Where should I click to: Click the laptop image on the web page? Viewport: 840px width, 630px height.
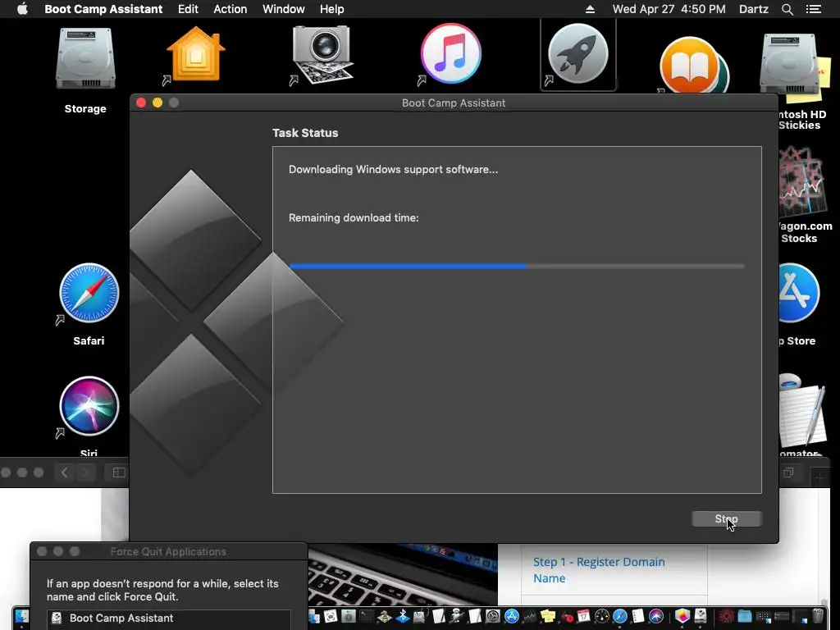(403, 575)
